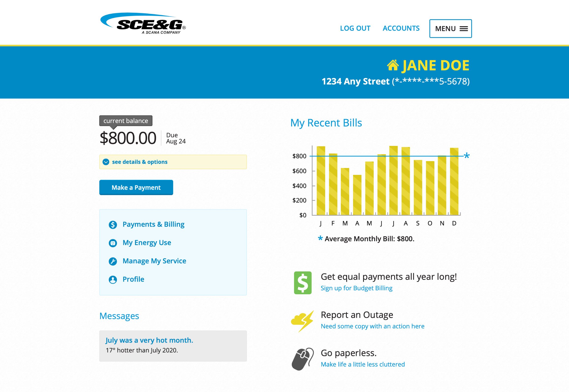Click the My Energy Use icon
Image resolution: width=569 pixels, height=392 pixels.
tap(112, 242)
